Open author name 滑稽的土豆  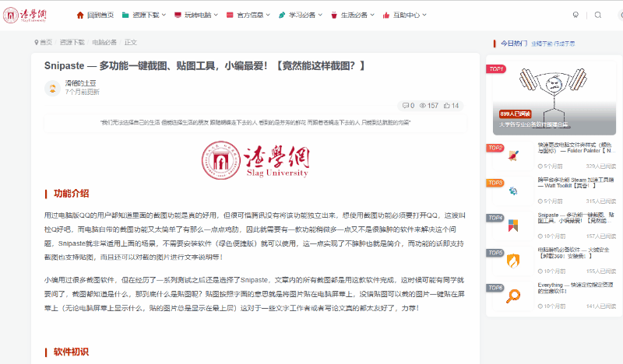(x=81, y=83)
